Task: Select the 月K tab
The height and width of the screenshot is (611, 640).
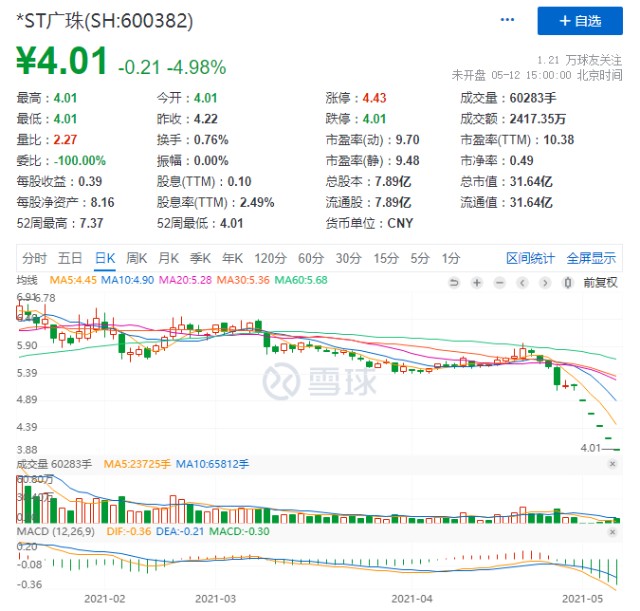Action: click(x=169, y=258)
